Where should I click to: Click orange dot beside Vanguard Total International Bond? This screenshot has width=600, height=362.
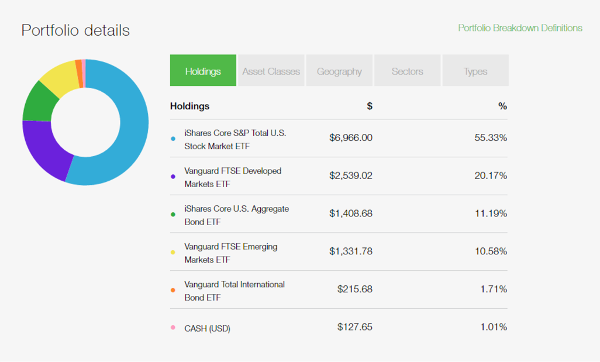pos(173,290)
